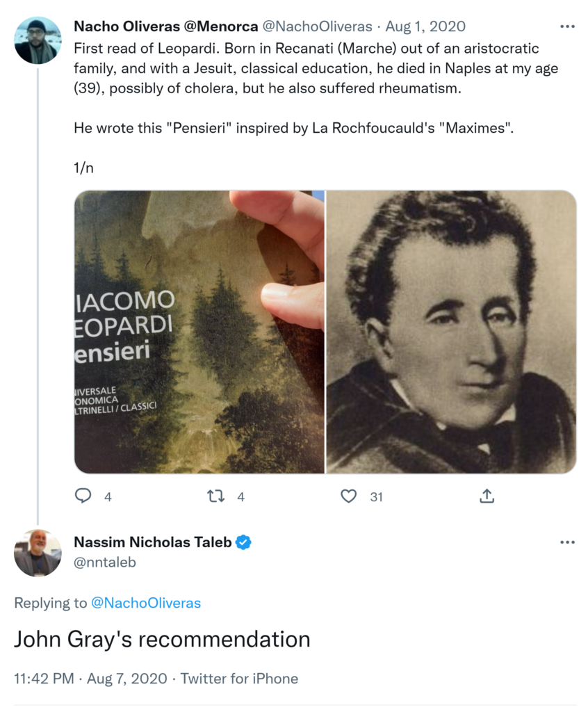
Task: Open the Leopardi portrait photo
Action: [x=451, y=332]
